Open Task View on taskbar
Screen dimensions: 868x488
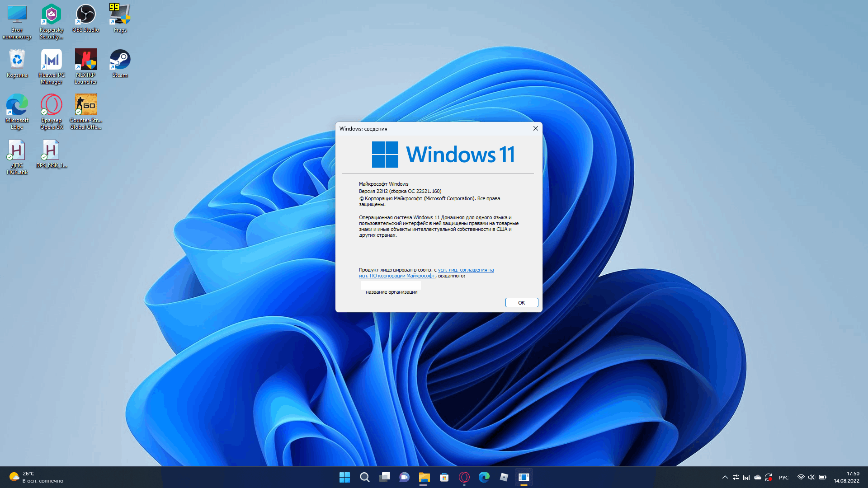click(x=385, y=477)
